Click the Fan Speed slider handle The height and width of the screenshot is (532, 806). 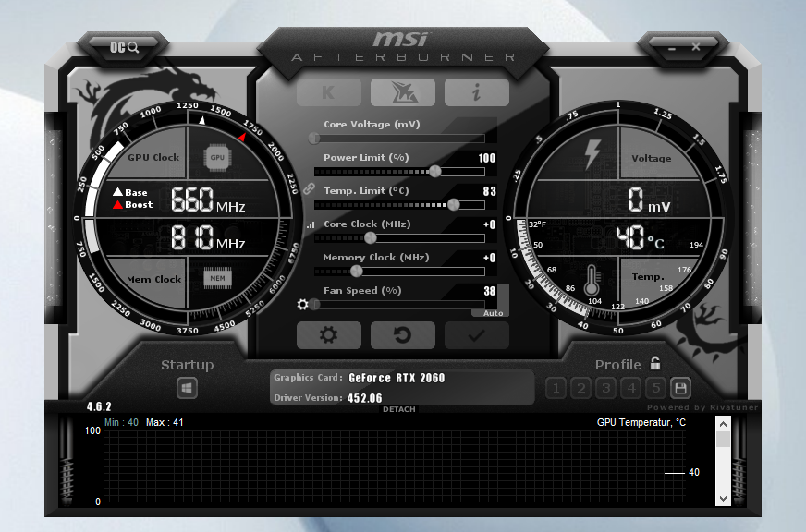[314, 305]
